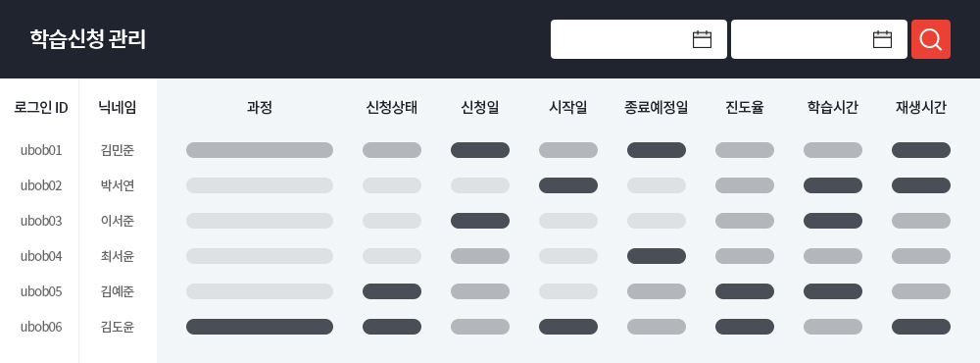This screenshot has width=980, height=363.
Task: Click the 종료예정일 column header
Action: [657, 108]
